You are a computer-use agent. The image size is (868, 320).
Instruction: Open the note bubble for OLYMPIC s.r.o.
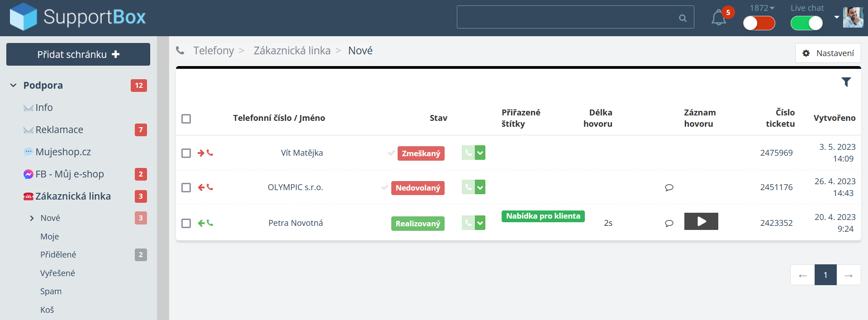coord(669,187)
